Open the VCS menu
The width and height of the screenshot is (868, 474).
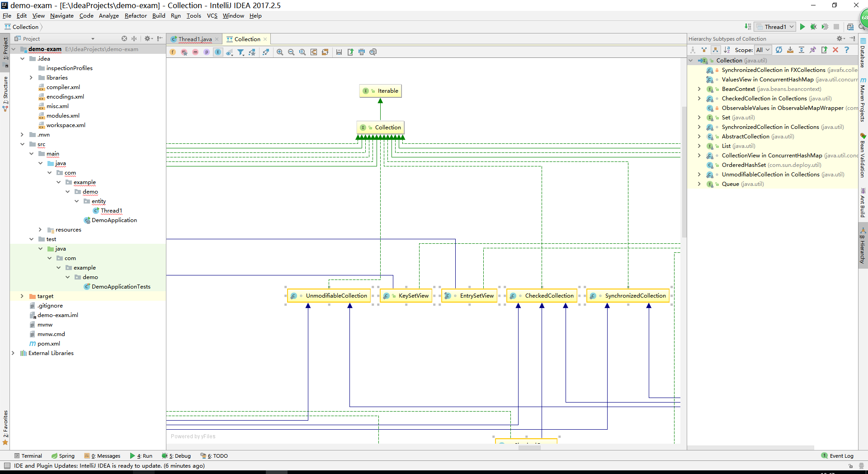(212, 16)
